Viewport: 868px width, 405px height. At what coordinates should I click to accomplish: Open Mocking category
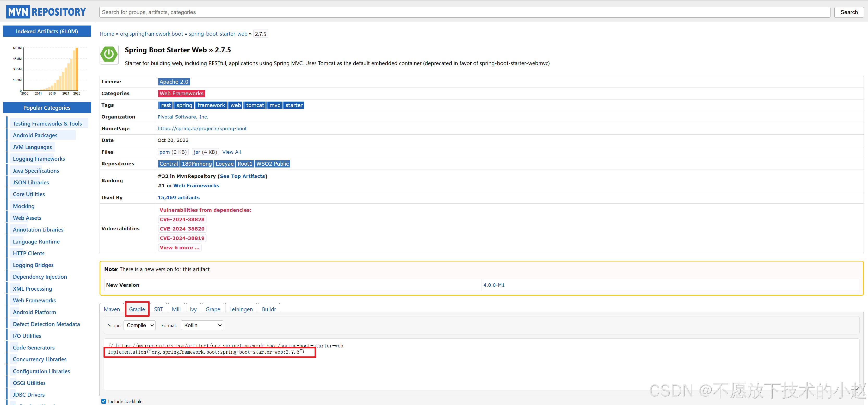(x=24, y=206)
